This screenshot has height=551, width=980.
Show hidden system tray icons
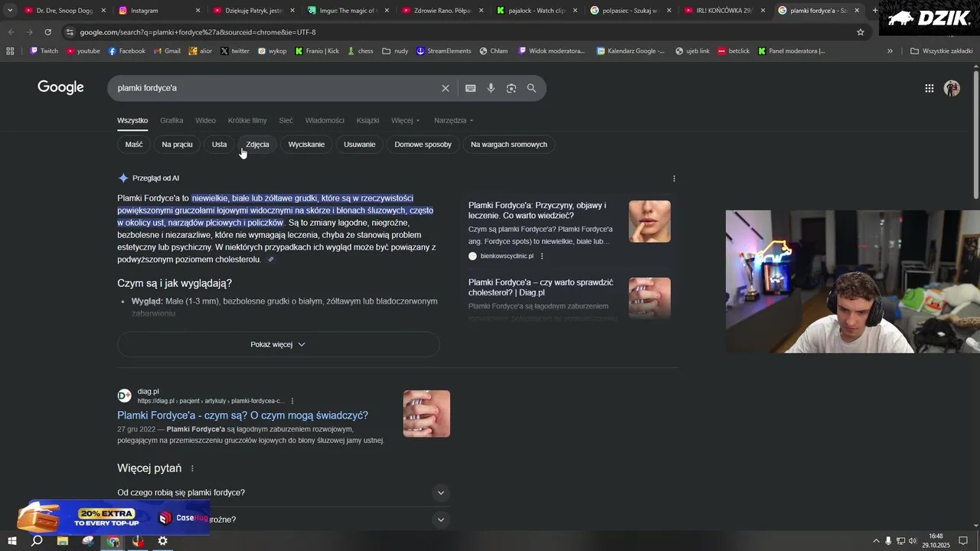coord(876,541)
